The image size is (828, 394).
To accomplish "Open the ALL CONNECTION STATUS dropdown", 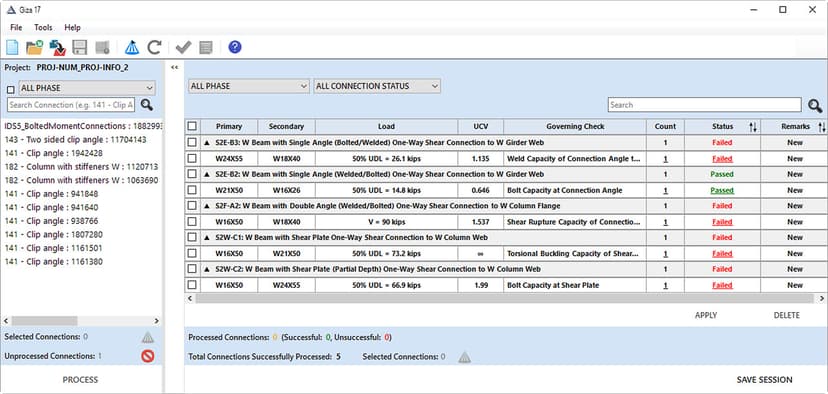I will (377, 86).
